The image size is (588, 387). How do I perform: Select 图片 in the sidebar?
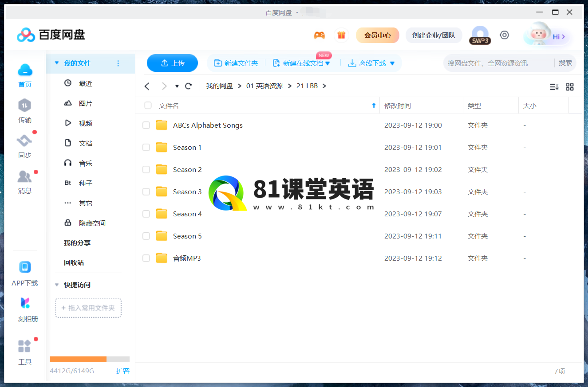tap(86, 103)
